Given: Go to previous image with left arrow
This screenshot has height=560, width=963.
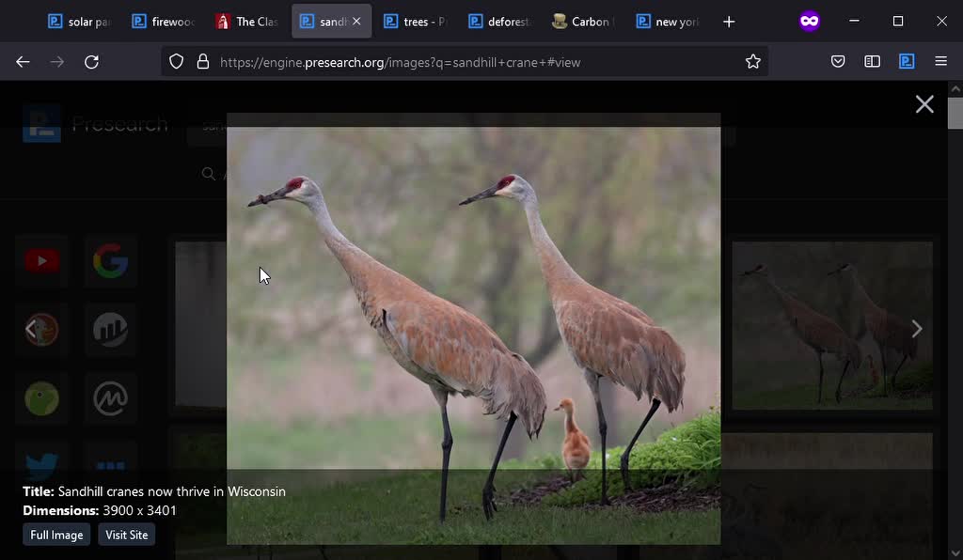Looking at the screenshot, I should [x=30, y=330].
